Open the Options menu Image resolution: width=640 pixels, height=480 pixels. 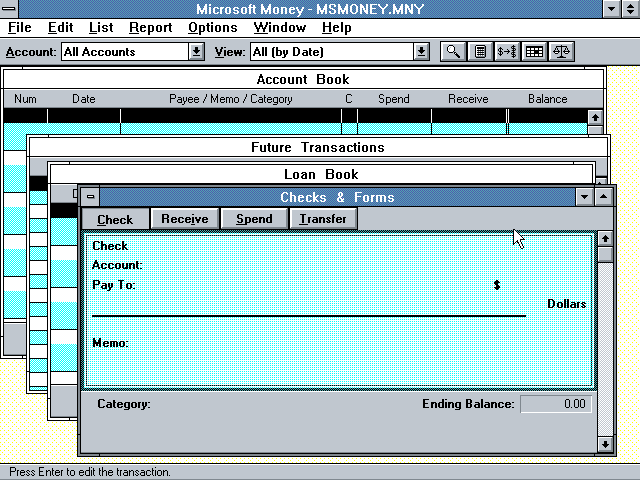coord(212,28)
